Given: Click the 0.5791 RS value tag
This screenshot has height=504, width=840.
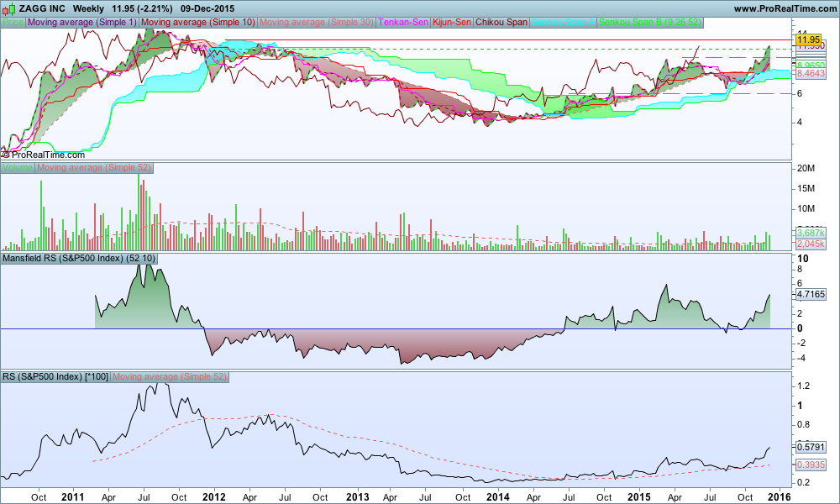Looking at the screenshot, I should [x=811, y=446].
